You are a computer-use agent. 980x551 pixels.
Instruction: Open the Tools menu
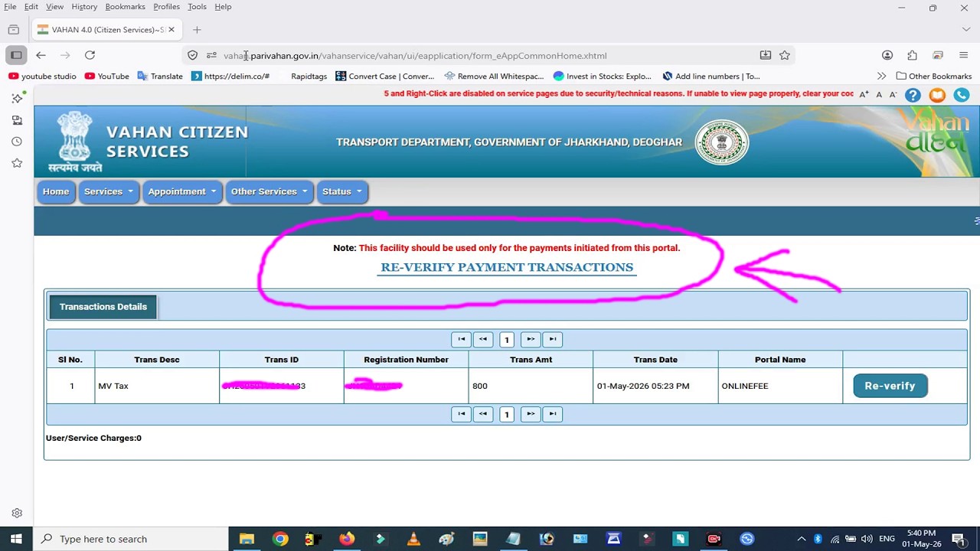point(197,7)
